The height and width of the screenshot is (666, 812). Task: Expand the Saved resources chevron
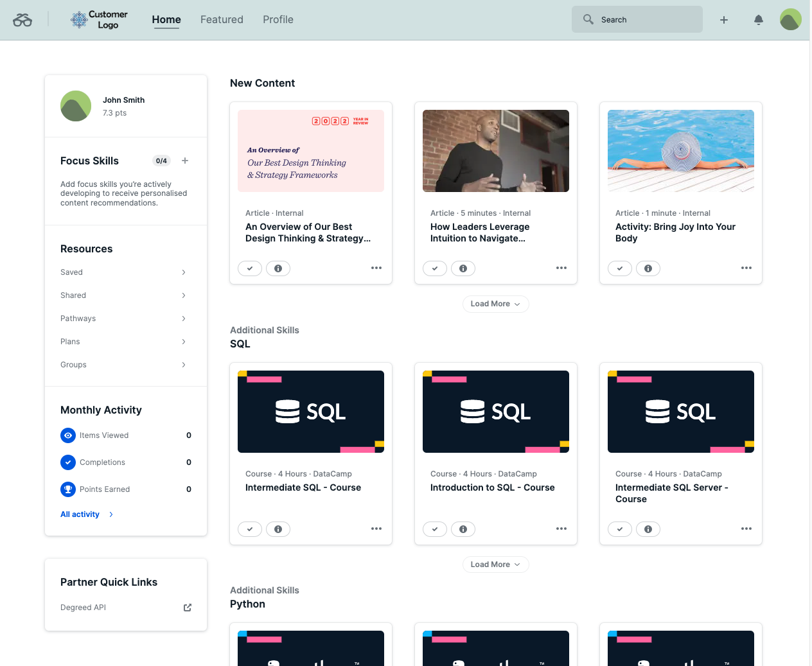click(x=184, y=272)
